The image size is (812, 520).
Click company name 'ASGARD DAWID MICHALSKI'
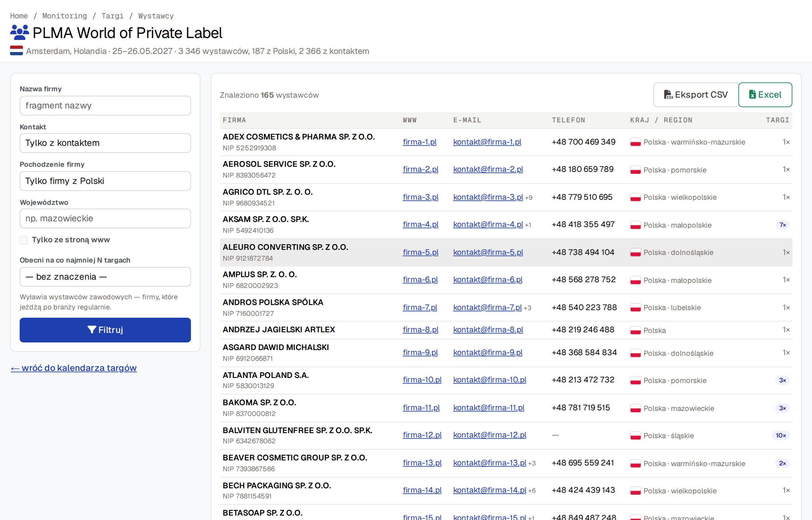tap(276, 348)
